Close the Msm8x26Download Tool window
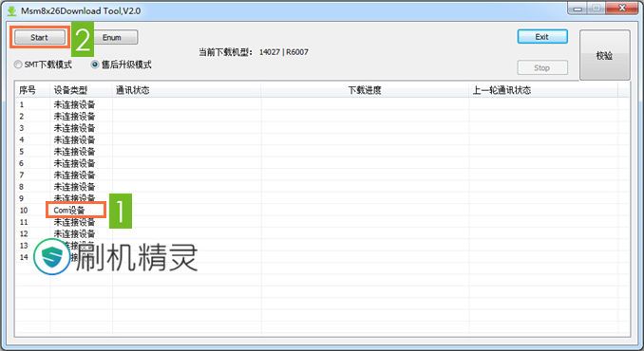The height and width of the screenshot is (351, 644). click(623, 9)
